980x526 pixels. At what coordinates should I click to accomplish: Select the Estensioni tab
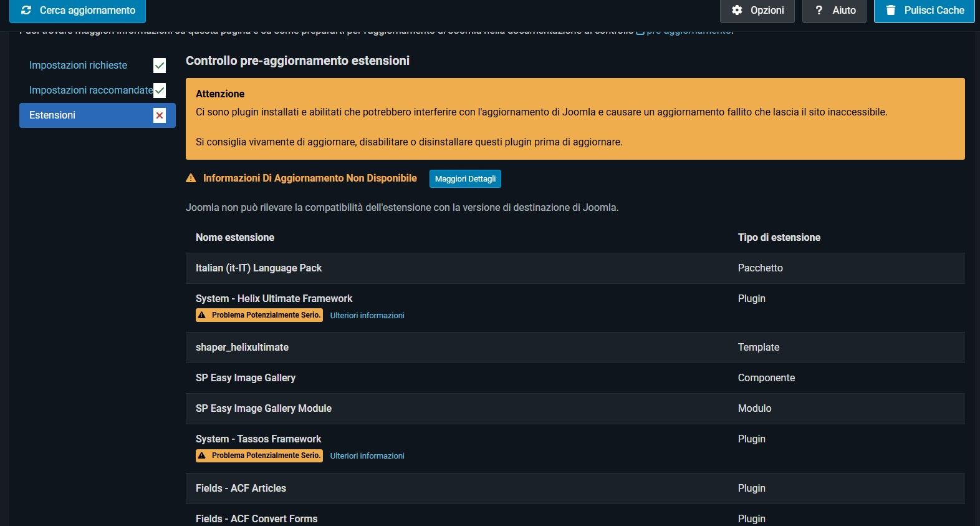(52, 115)
